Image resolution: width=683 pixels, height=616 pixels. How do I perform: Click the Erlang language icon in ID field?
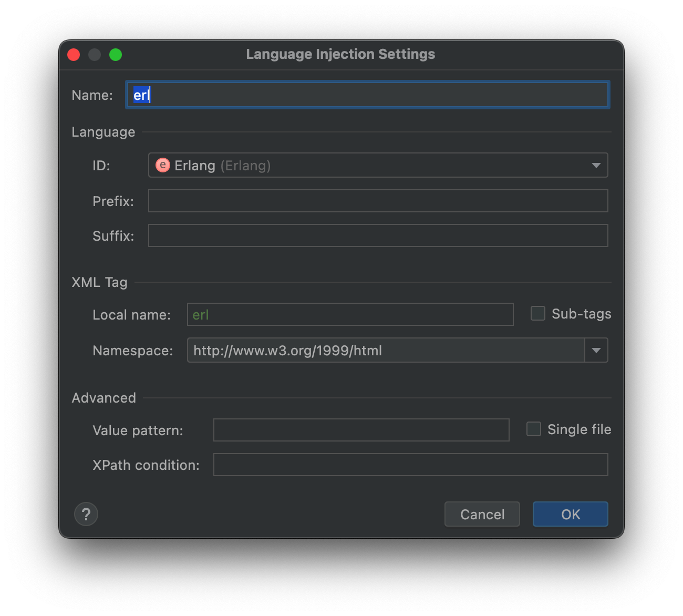(163, 165)
